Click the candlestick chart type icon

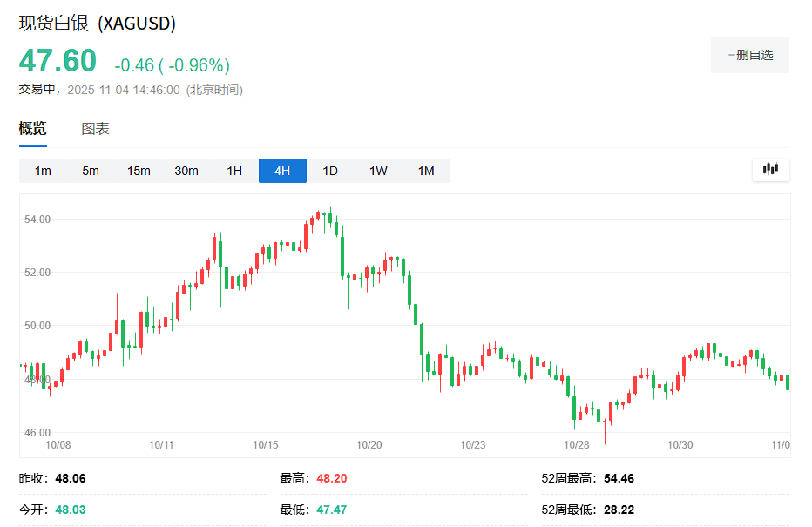(770, 170)
